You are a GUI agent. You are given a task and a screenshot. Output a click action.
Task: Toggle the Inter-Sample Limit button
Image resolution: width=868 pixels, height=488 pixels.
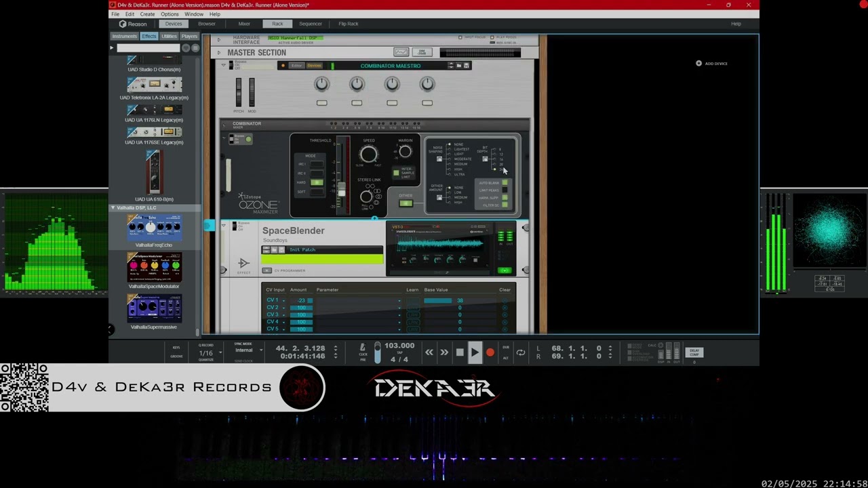point(397,173)
